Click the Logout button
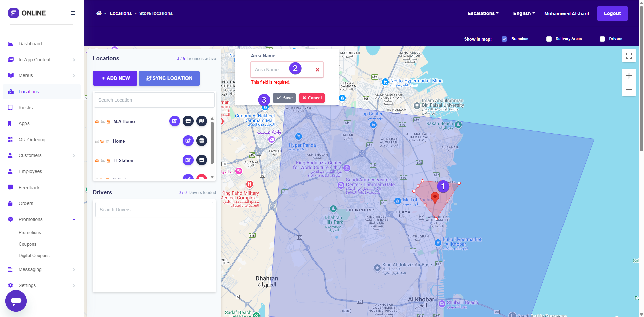The width and height of the screenshot is (644, 317). point(612,13)
